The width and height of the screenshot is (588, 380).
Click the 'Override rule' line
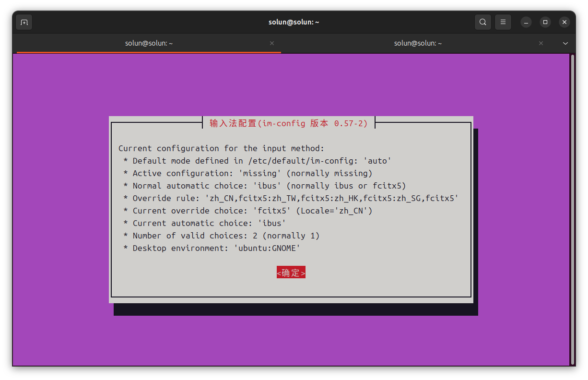click(291, 198)
